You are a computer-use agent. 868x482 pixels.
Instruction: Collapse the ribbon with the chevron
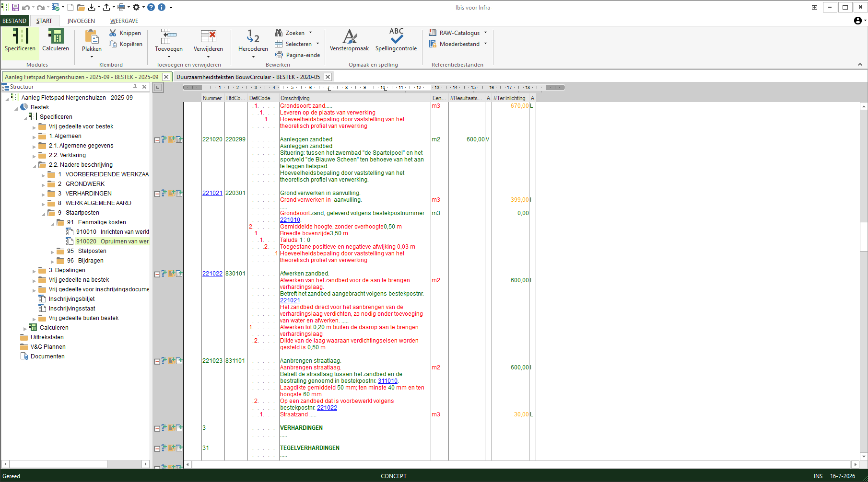point(860,65)
